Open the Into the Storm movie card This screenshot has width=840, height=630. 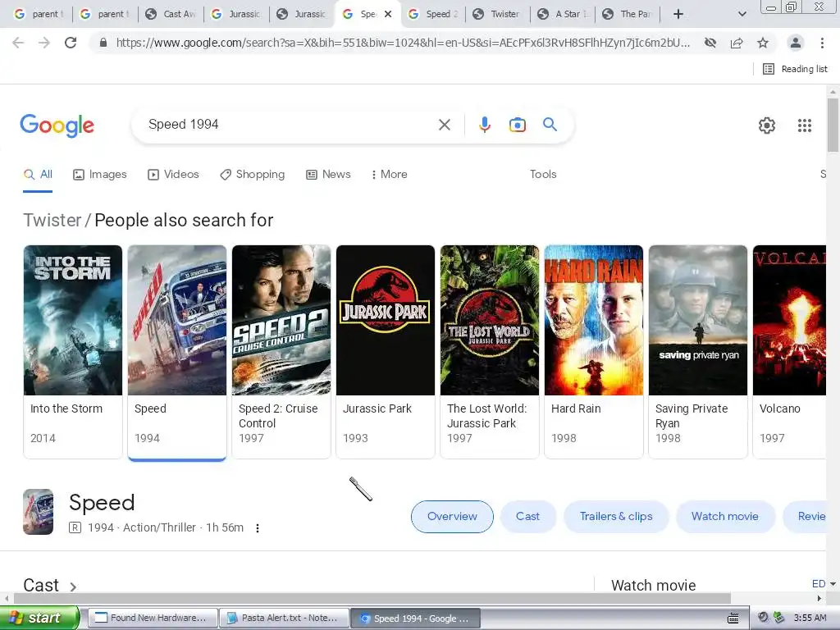tap(73, 351)
